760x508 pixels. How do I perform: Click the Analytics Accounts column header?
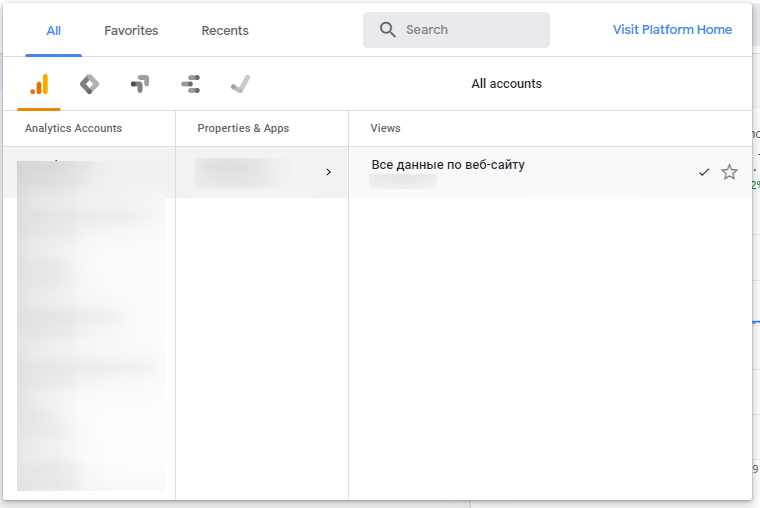click(73, 128)
